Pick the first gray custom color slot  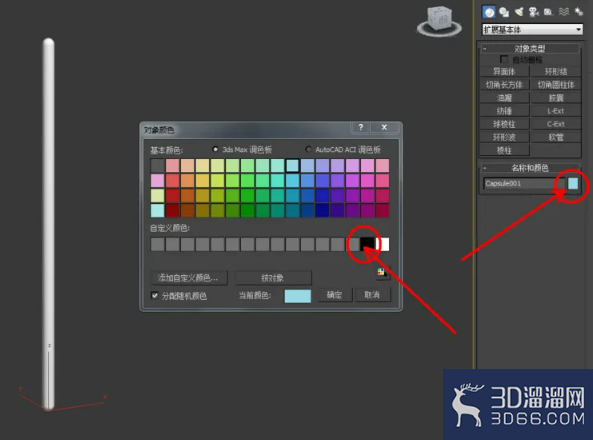click(157, 244)
